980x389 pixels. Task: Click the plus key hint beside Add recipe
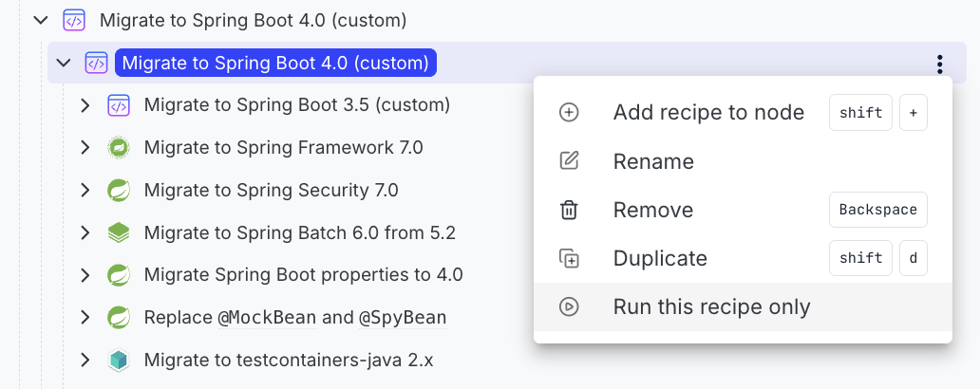tap(914, 113)
